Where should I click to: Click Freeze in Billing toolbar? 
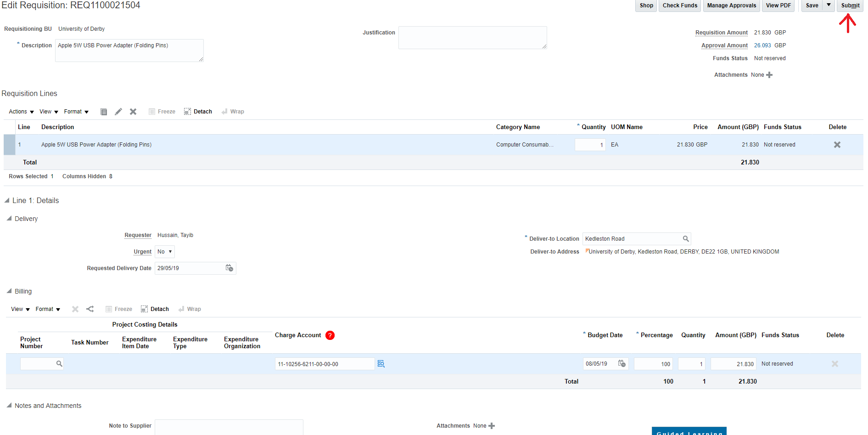click(x=119, y=309)
